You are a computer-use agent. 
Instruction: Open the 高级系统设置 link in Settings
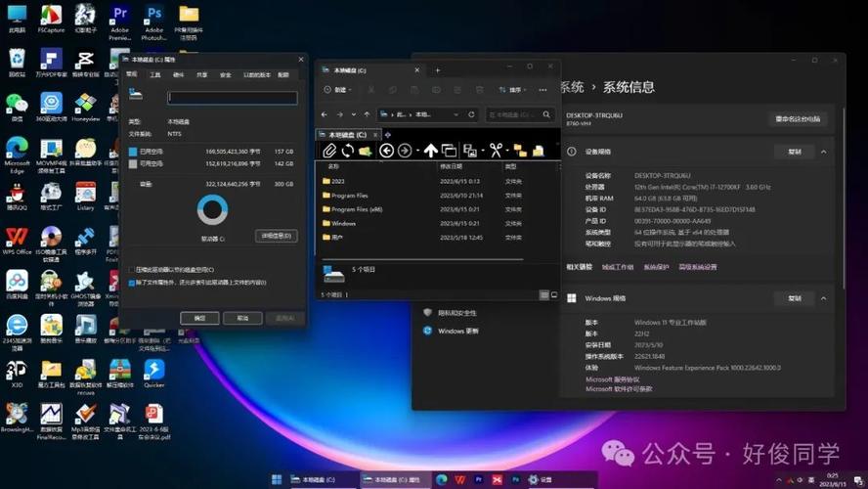click(698, 267)
